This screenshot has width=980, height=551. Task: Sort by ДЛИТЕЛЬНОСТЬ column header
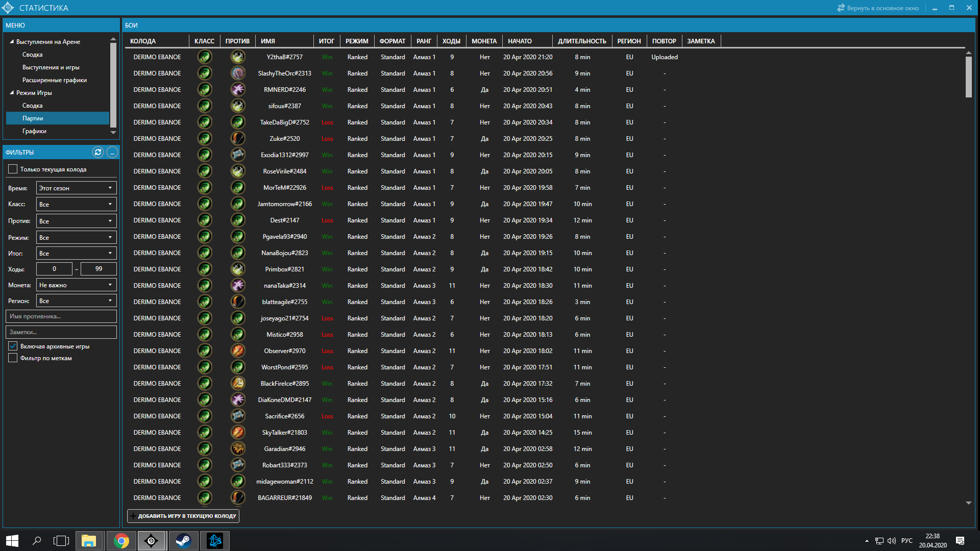(582, 41)
